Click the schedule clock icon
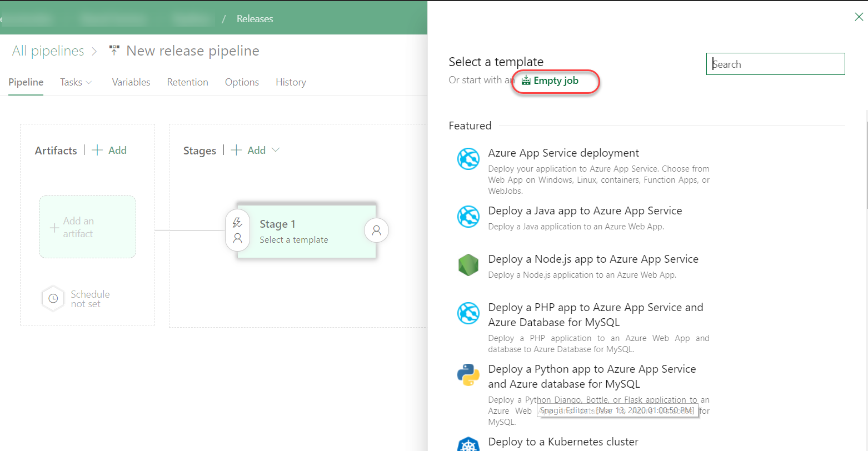The image size is (868, 451). click(x=53, y=298)
